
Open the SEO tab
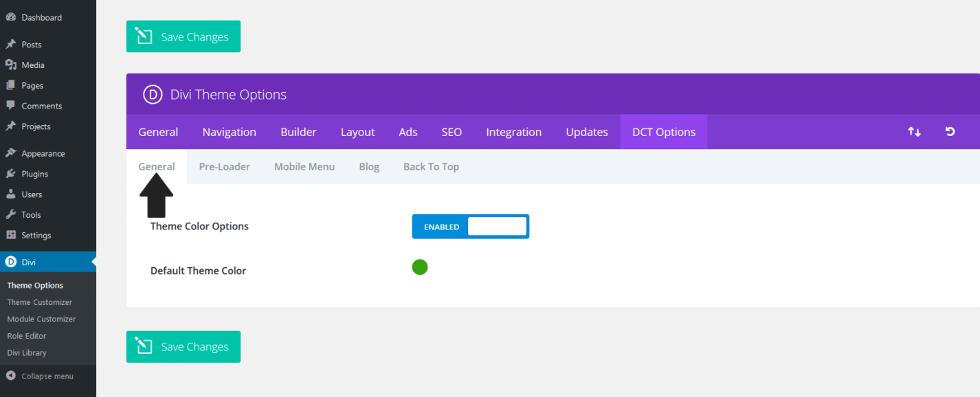coord(452,132)
